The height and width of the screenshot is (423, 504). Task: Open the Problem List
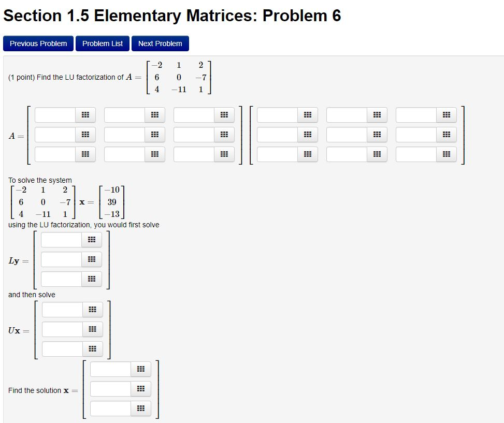[102, 43]
